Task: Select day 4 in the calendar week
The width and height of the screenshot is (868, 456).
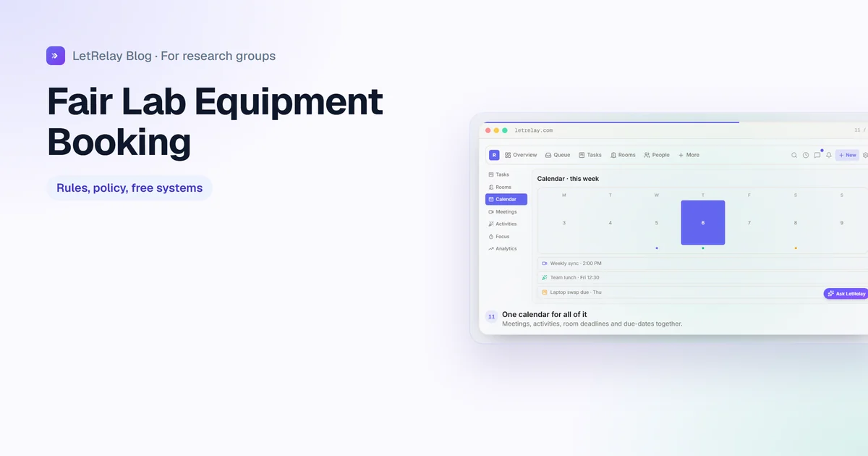Action: 610,223
